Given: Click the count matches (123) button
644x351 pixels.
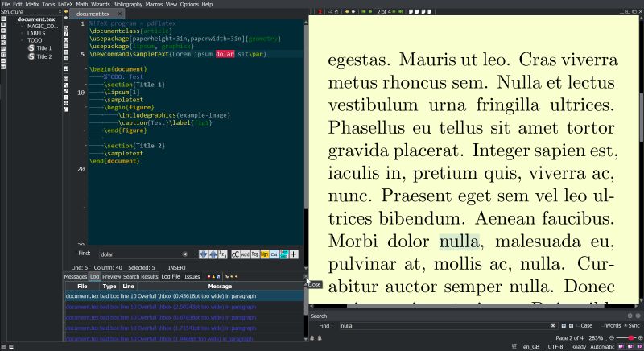Looking at the screenshot, I should tap(223, 254).
